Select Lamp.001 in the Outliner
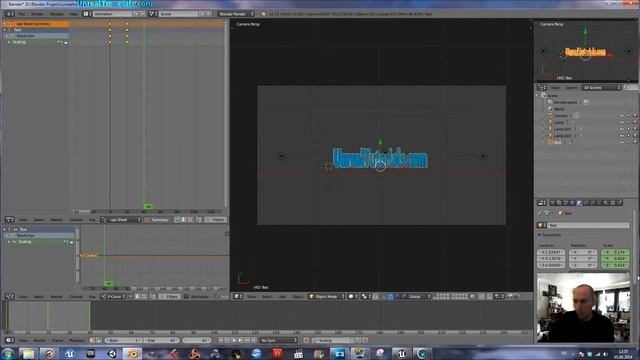Screen dimensions: 640x360 [562, 129]
